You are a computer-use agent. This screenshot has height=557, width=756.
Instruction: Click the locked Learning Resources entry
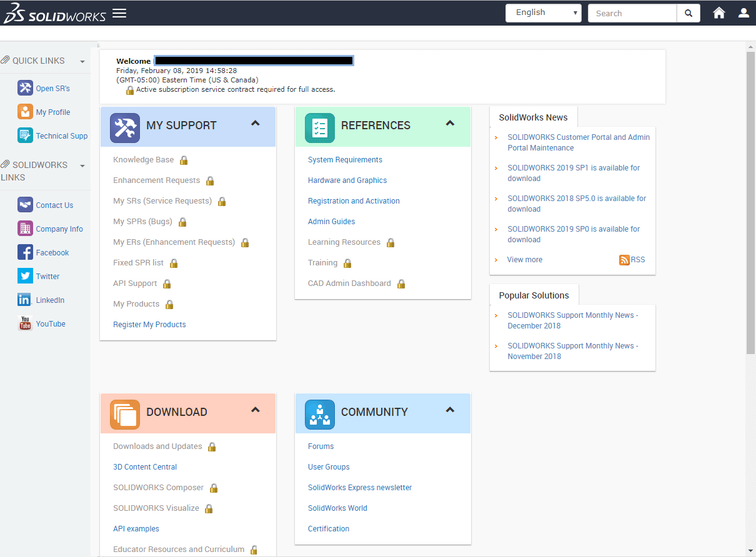pos(344,242)
